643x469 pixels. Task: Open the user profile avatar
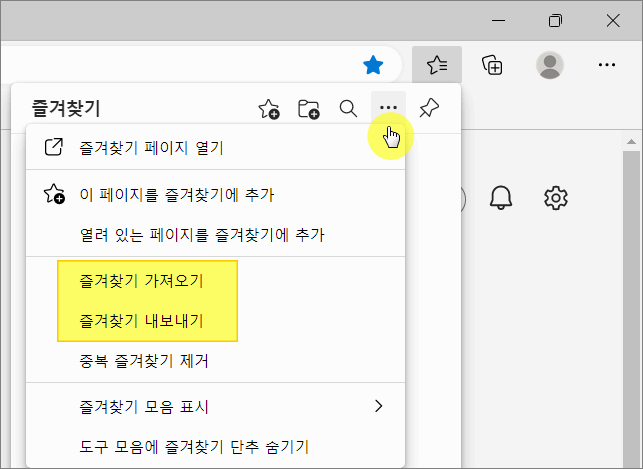coord(550,65)
